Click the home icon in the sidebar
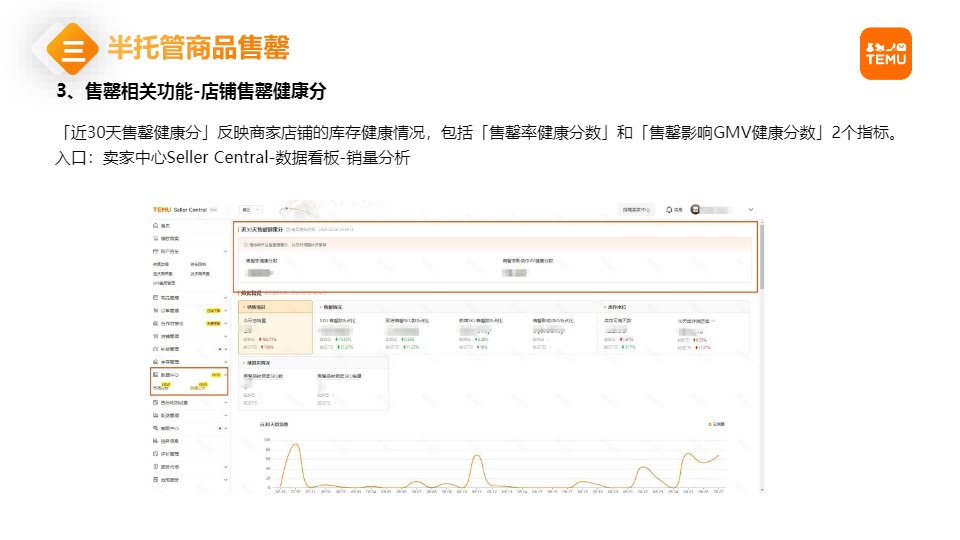 pyautogui.click(x=155, y=227)
